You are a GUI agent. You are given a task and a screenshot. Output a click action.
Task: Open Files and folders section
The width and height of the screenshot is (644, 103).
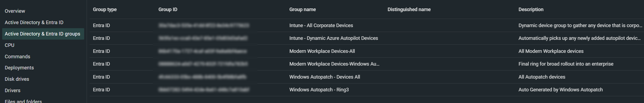[23, 101]
